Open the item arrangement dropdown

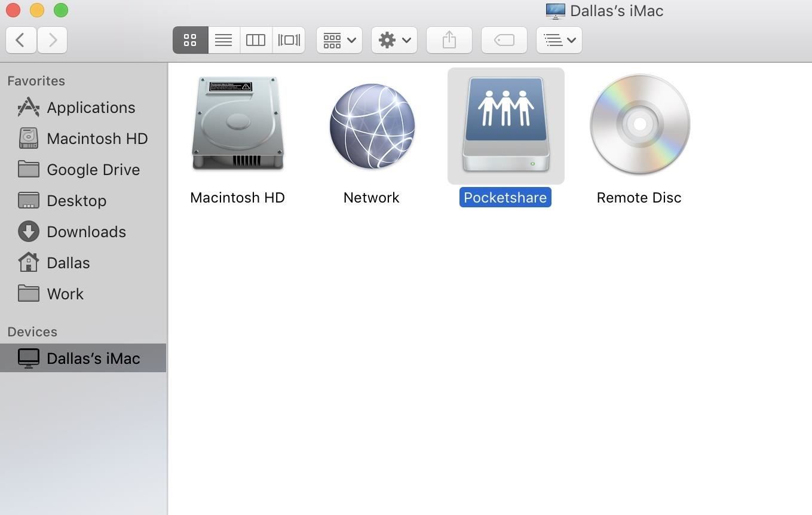pos(339,40)
